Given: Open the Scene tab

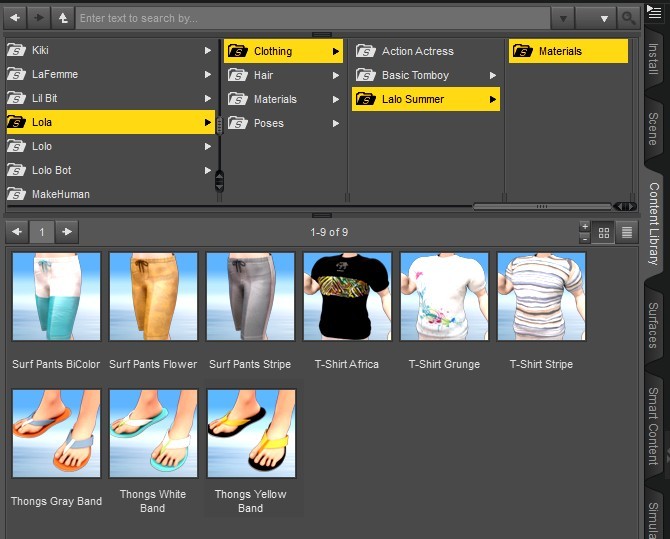Looking at the screenshot, I should click(x=654, y=129).
